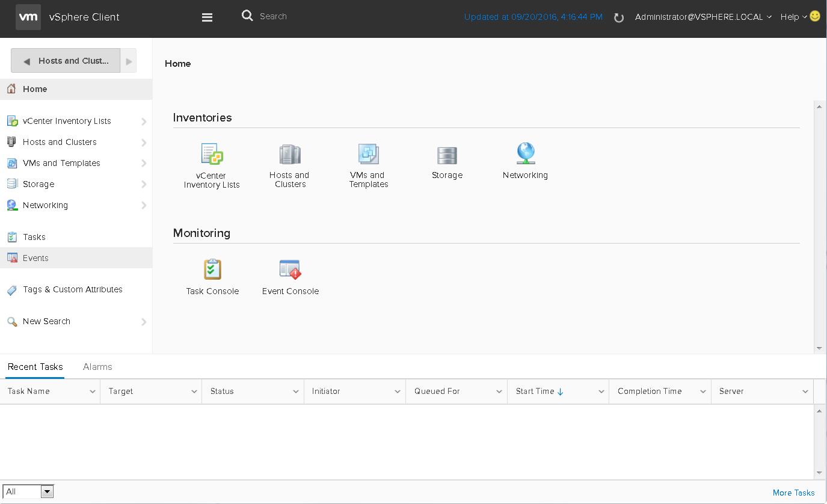
Task: Open the All filter combo box
Action: point(28,491)
